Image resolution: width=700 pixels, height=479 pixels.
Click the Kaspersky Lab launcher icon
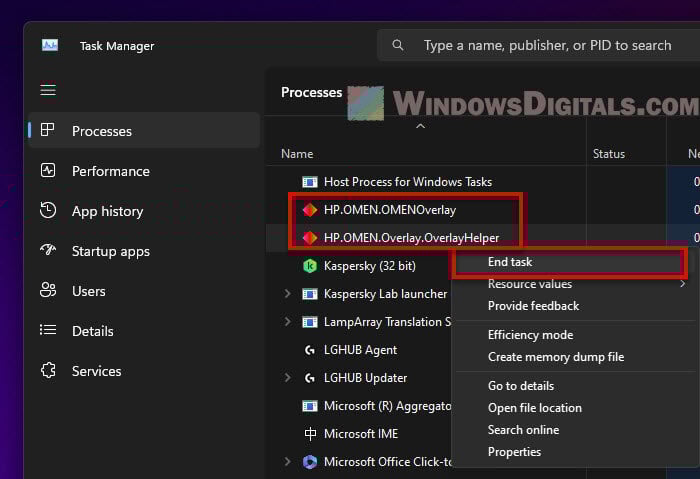pos(310,294)
